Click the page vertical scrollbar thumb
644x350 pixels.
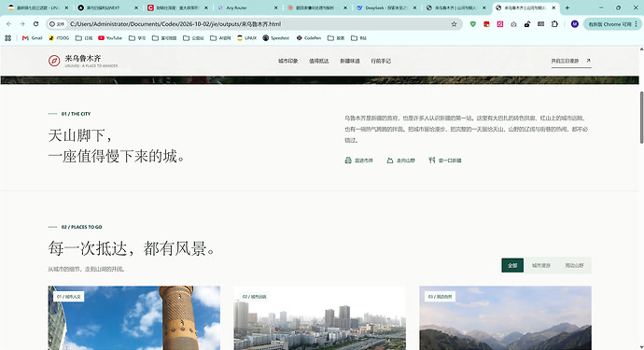(x=641, y=118)
